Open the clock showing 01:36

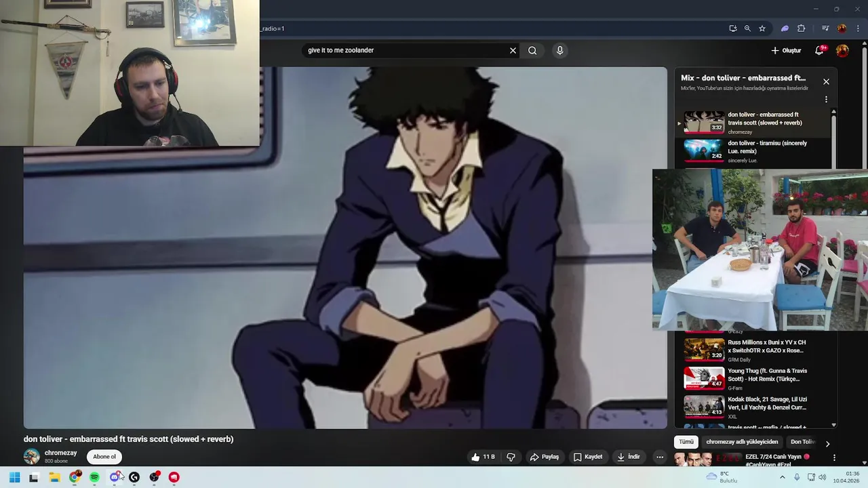coord(846,477)
